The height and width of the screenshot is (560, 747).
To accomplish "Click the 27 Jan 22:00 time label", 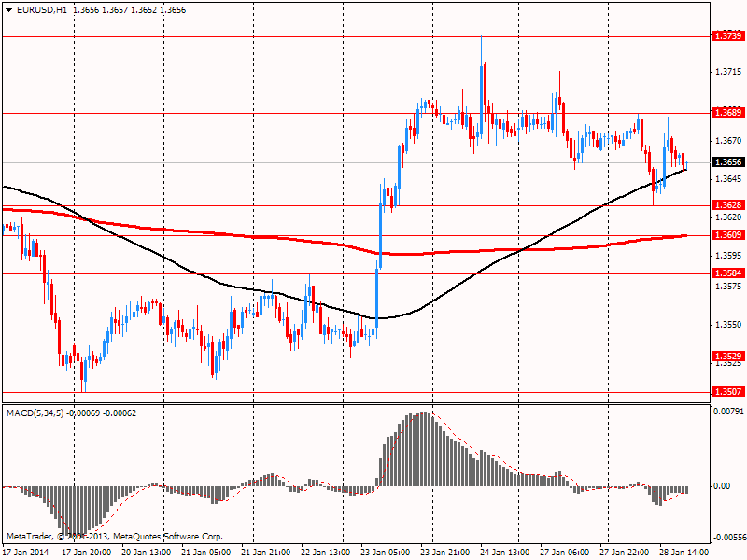I will coord(625,553).
